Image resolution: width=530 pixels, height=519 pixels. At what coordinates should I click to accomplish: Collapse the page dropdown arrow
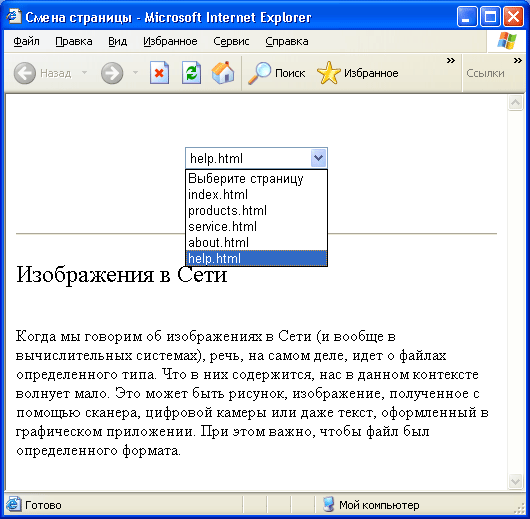318,158
